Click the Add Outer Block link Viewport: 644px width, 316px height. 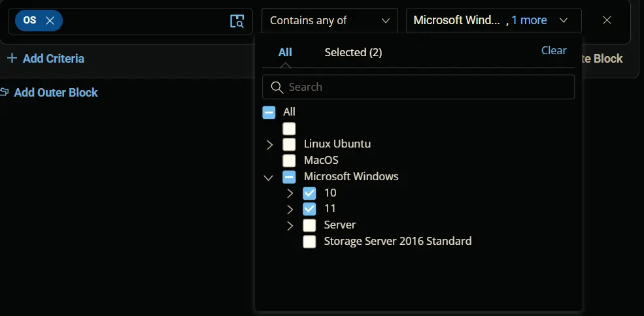pos(56,93)
